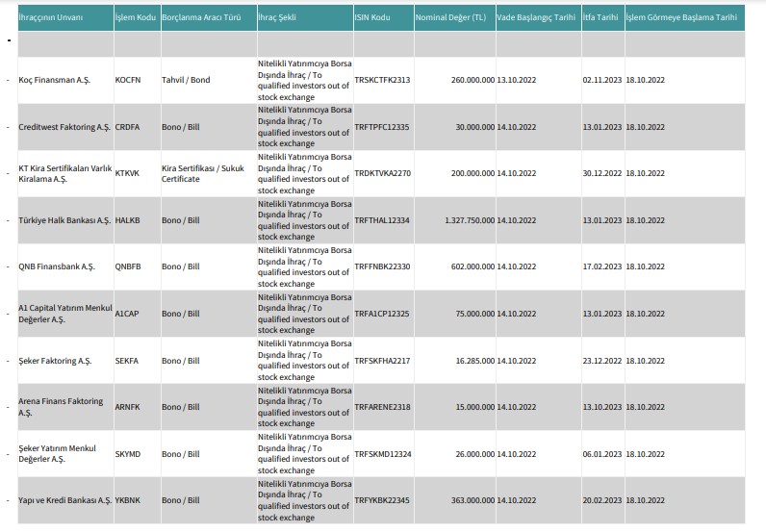
Task: Click the SKYMD trading code
Action: tap(128, 454)
